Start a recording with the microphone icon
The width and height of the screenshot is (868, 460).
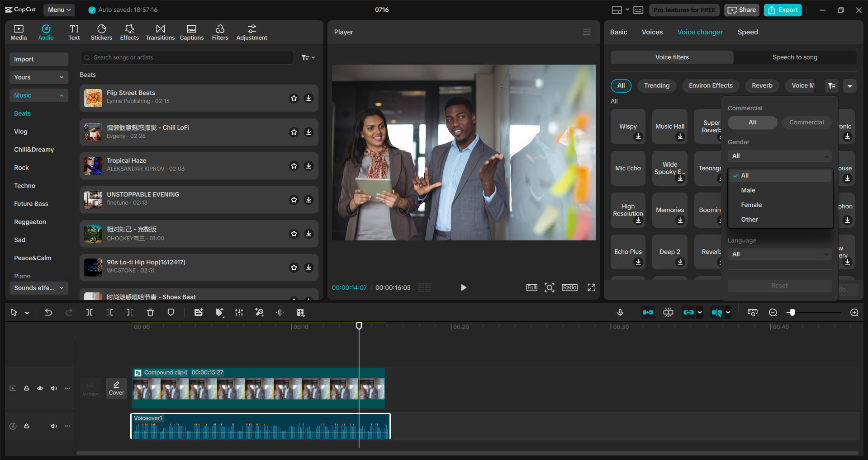pyautogui.click(x=620, y=312)
